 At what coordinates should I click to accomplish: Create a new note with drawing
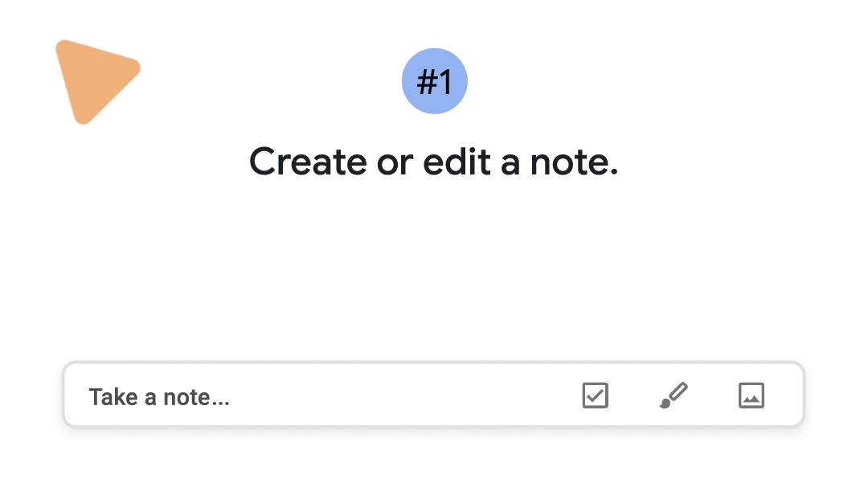click(x=674, y=396)
